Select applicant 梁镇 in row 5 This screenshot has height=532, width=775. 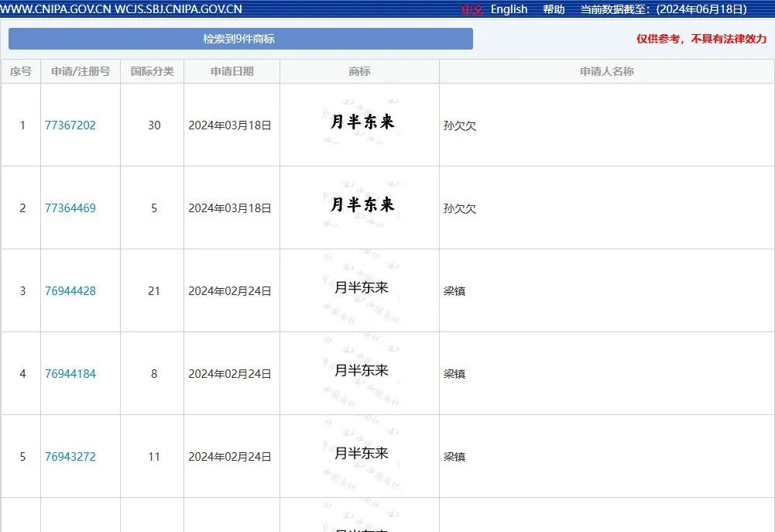tap(454, 457)
